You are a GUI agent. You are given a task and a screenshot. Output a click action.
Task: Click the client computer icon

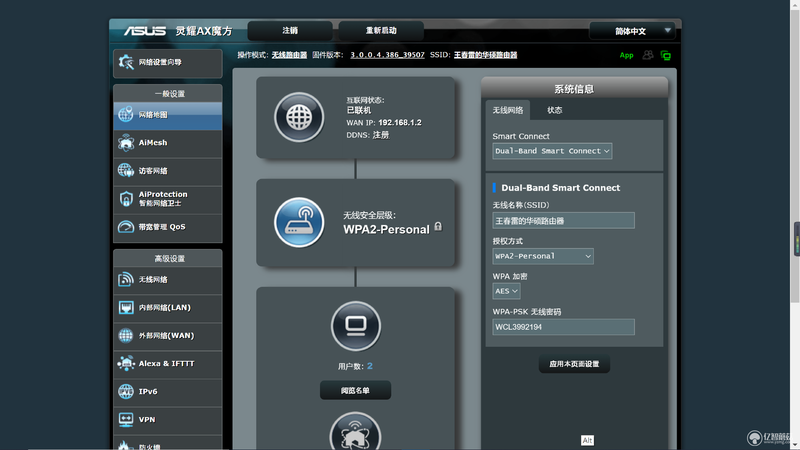pos(356,326)
